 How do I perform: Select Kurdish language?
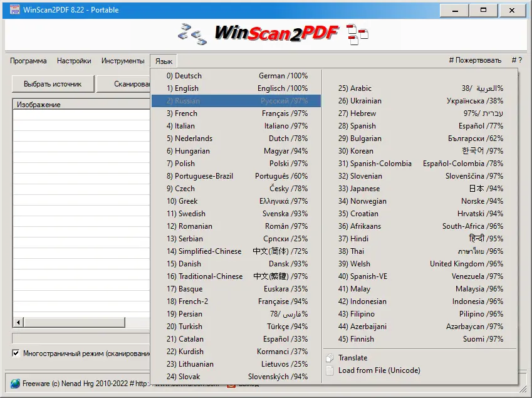click(236, 352)
